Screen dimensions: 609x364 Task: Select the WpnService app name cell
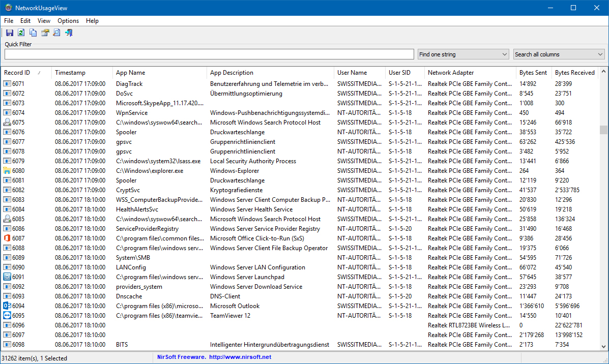tap(132, 113)
